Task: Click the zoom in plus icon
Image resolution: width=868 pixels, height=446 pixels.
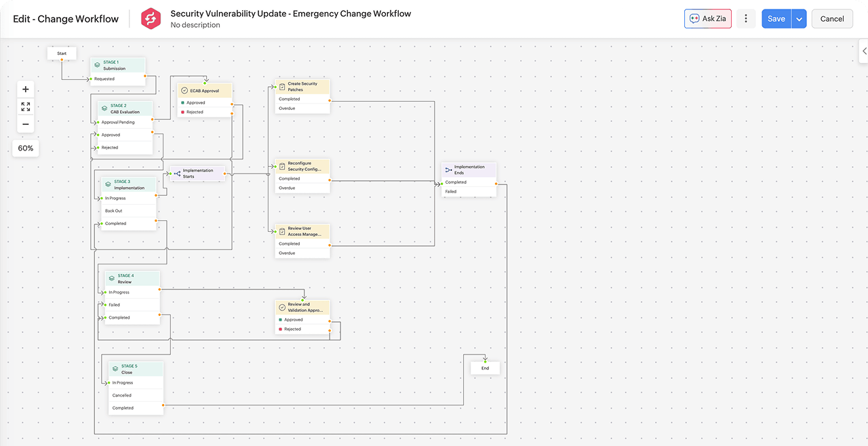Action: coord(26,89)
